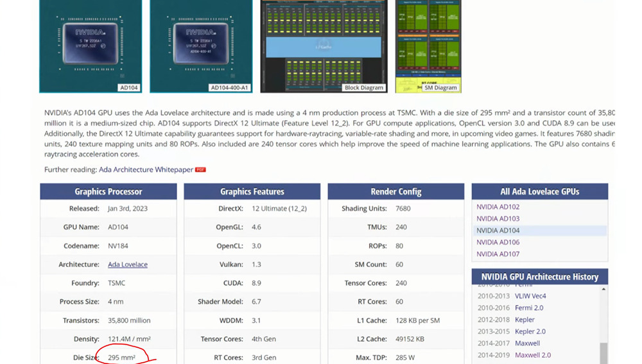Open NVIDIA AD107 in GPU list
Image resolution: width=642 pixels, height=364 pixels.
[498, 254]
